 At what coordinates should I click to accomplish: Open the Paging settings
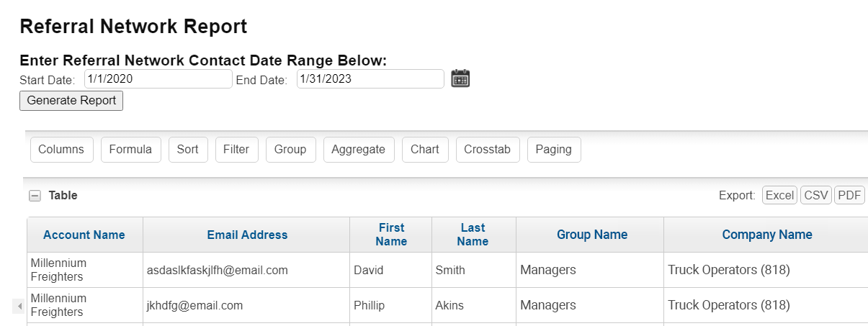554,150
